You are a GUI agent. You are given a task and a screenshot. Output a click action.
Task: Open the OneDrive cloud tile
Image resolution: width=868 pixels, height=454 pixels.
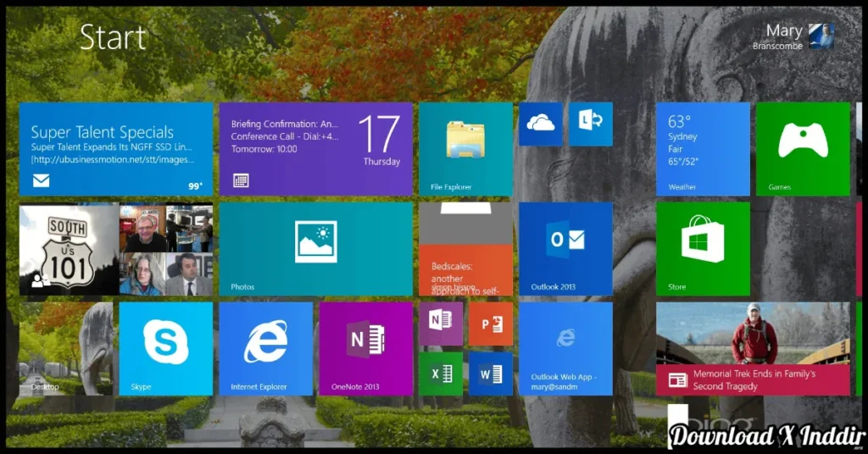pyautogui.click(x=540, y=124)
